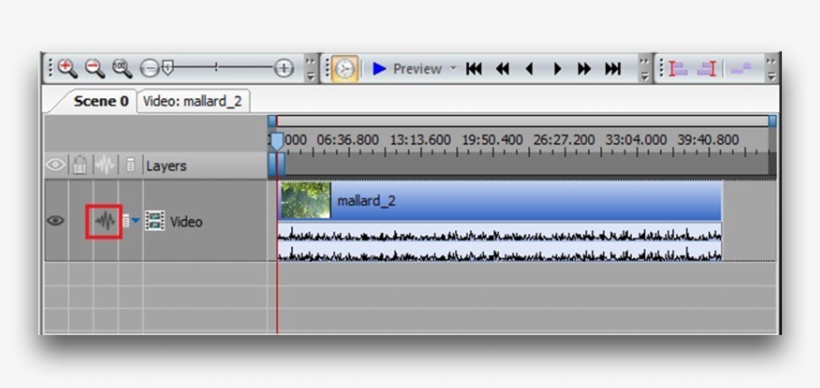The height and width of the screenshot is (388, 820).
Task: Toggle visibility for all layers in header
Action: [x=55, y=165]
